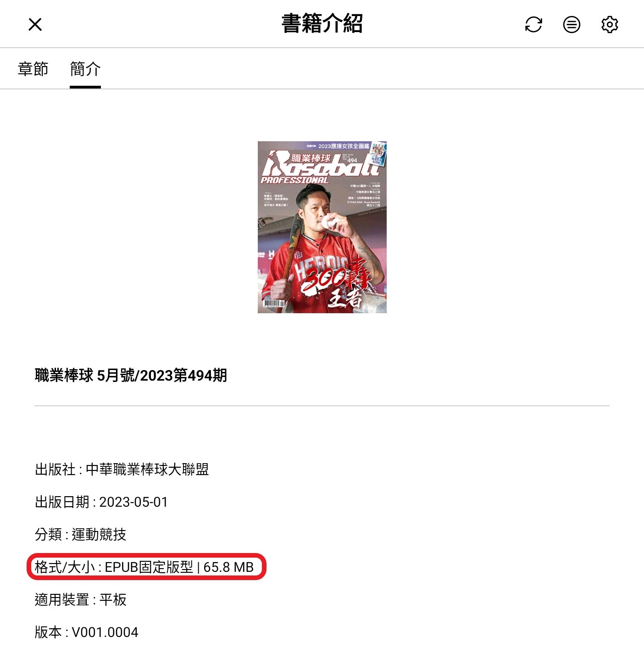
Task: Tap the refresh sync icon
Action: [533, 24]
